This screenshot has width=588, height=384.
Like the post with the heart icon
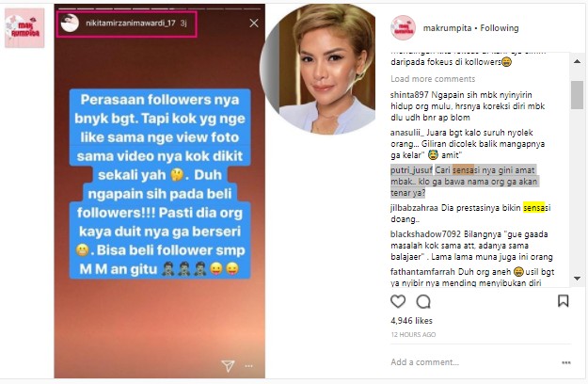398,301
